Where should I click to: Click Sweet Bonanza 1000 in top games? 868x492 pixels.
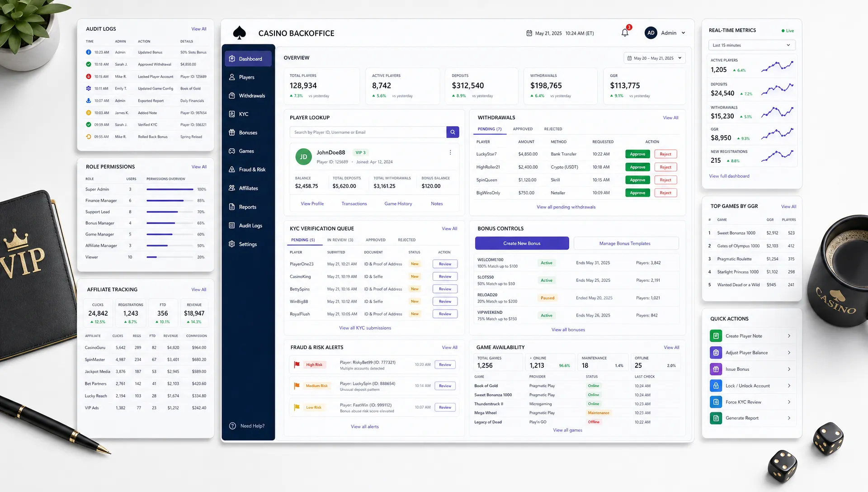(x=736, y=233)
